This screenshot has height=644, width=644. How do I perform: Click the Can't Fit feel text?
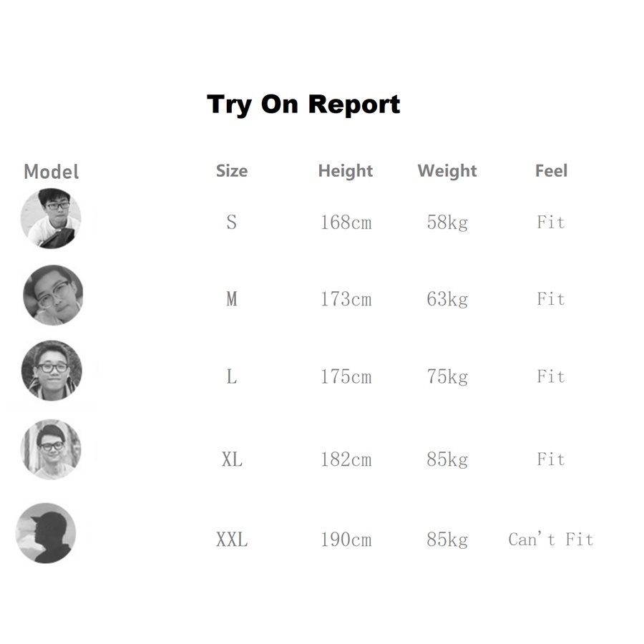coord(551,540)
